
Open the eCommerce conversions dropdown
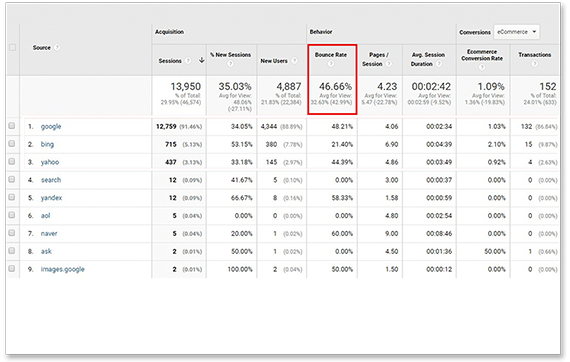coord(517,32)
